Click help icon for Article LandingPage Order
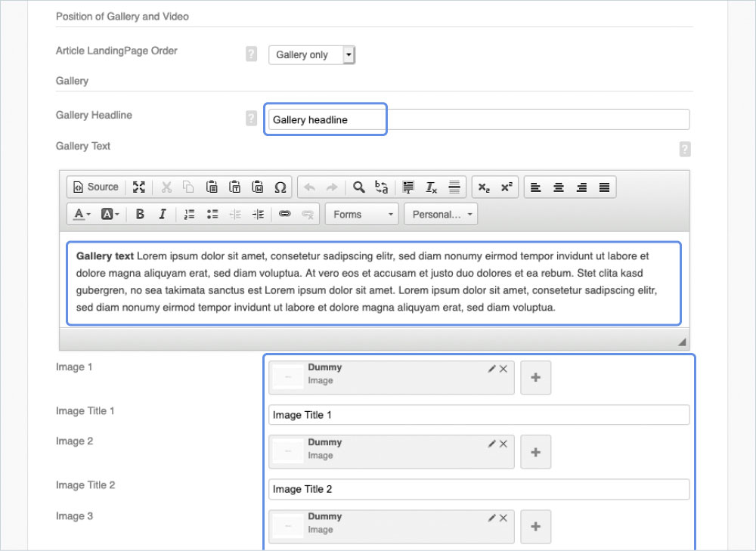 coord(251,54)
